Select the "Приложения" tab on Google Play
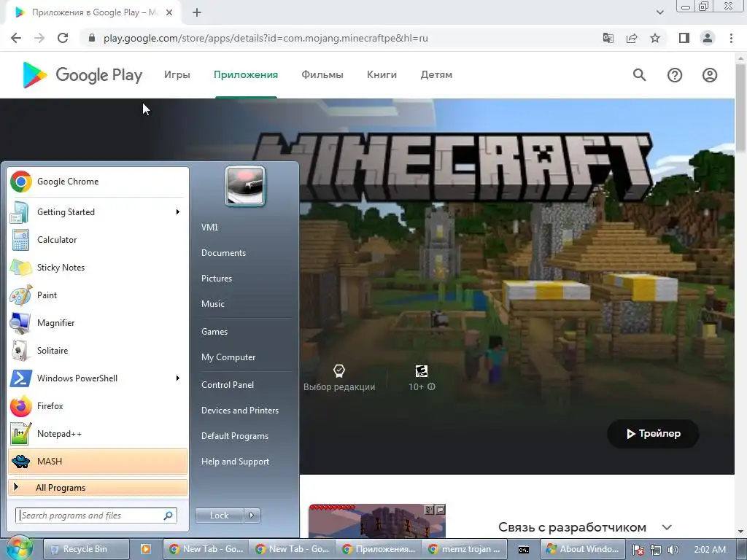This screenshot has height=560, width=747. [246, 75]
